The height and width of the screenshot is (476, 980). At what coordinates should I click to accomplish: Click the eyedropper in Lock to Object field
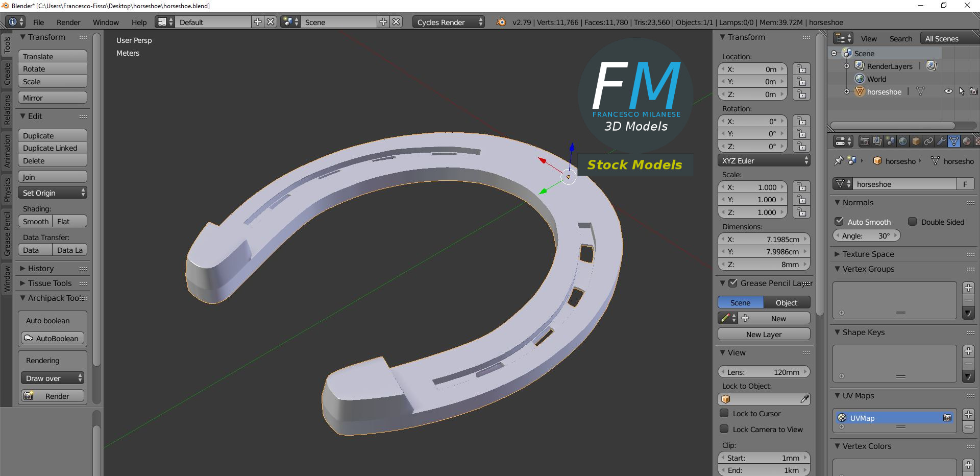[x=805, y=399]
